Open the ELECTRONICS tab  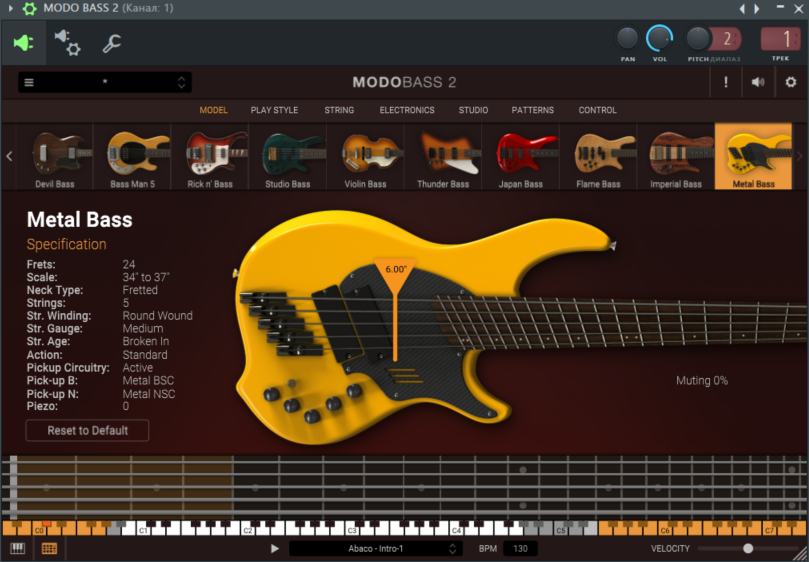406,110
